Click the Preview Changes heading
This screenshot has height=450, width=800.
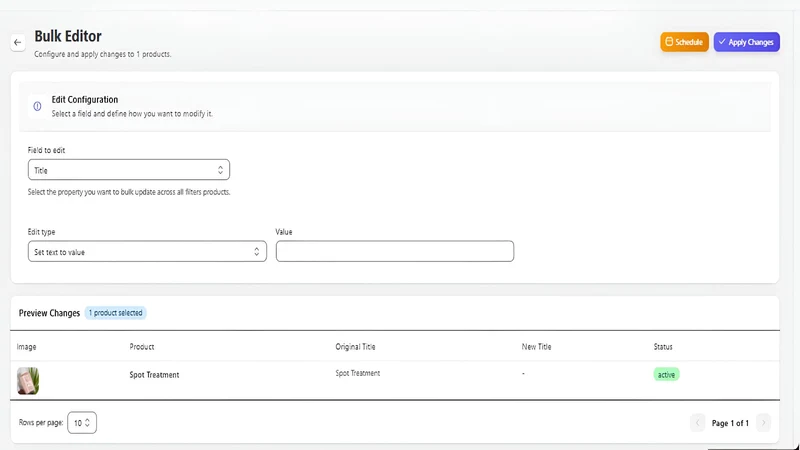click(x=49, y=313)
